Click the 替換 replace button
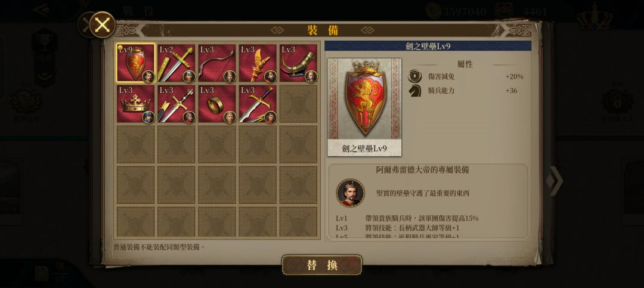The height and width of the screenshot is (288, 644). point(321,265)
